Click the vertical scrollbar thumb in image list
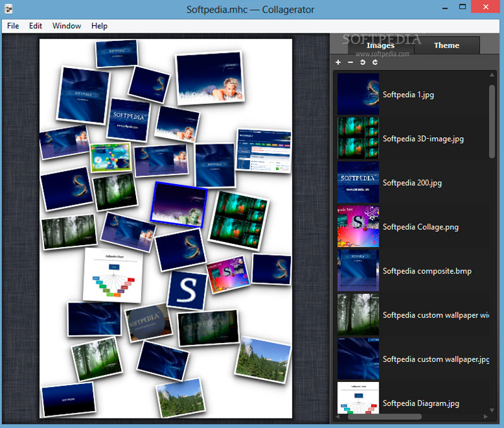The width and height of the screenshot is (504, 428). pos(492,120)
